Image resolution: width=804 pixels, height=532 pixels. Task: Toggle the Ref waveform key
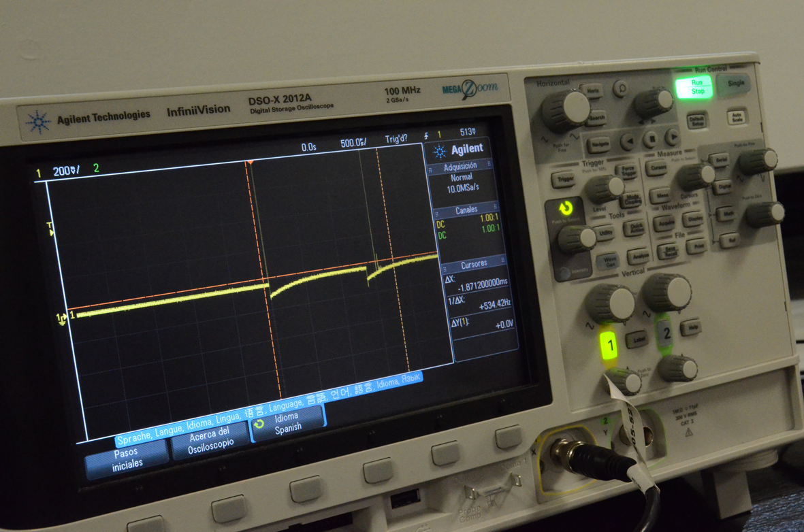(730, 240)
